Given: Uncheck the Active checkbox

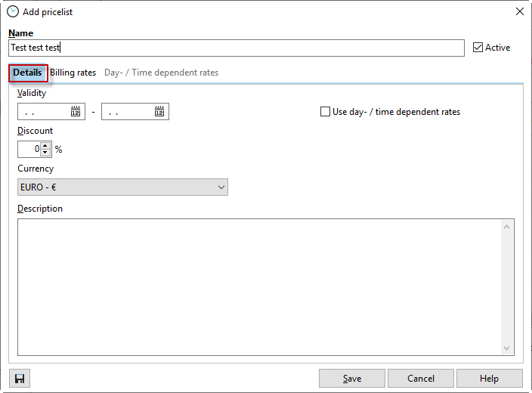Looking at the screenshot, I should (478, 48).
